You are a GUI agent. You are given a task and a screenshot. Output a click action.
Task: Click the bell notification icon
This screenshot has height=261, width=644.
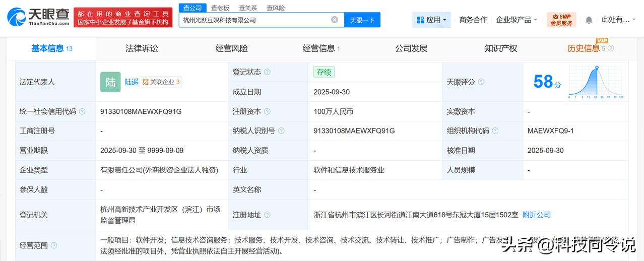pos(589,20)
